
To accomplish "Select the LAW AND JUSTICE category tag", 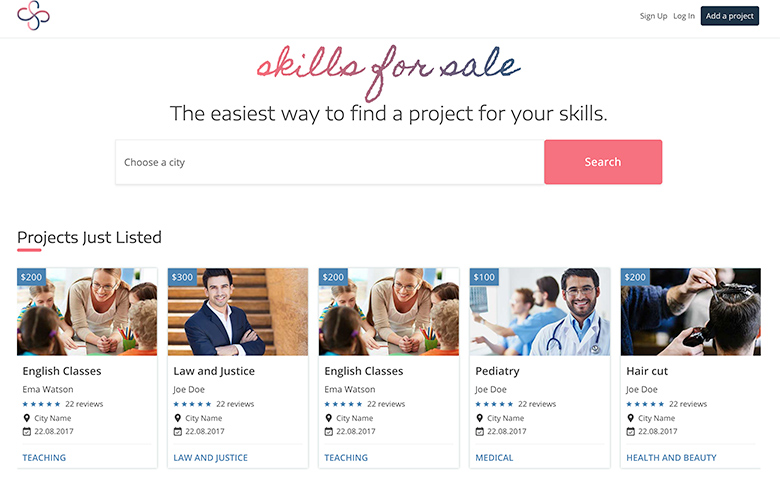I will click(210, 458).
